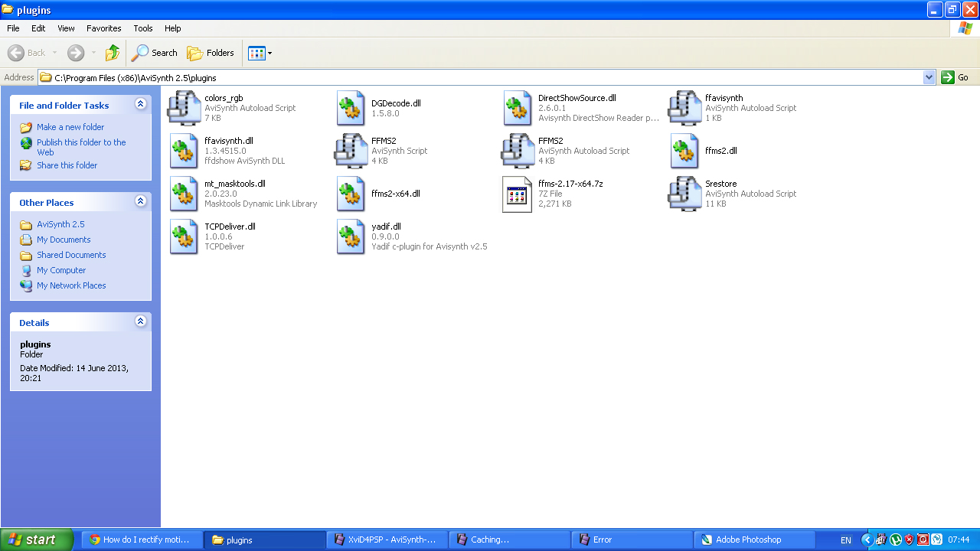The image size is (980, 551).
Task: Select the ffms-2.17-x64.7z archive icon
Action: [x=517, y=194]
